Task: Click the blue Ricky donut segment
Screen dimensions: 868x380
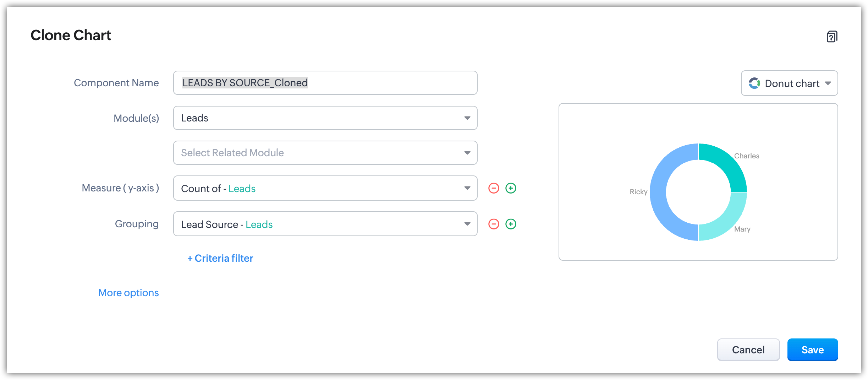Action: click(658, 199)
